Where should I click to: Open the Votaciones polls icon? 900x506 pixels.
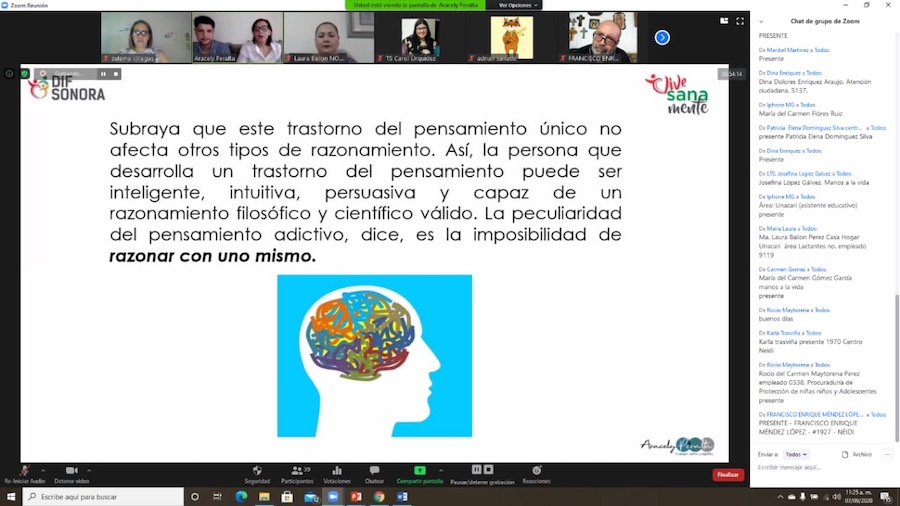pos(336,471)
